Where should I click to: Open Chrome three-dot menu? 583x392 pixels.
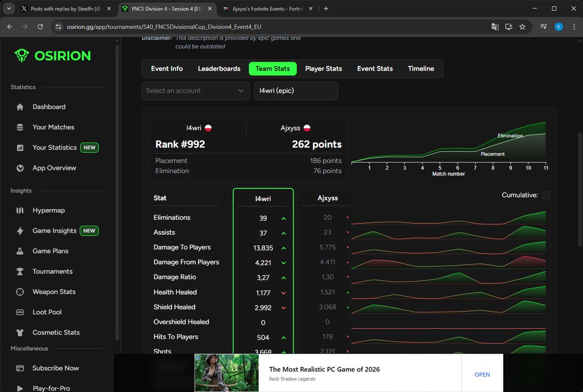pyautogui.click(x=574, y=27)
